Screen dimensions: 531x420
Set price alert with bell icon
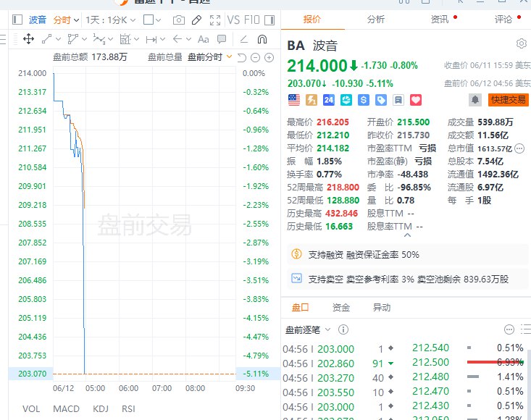[475, 100]
